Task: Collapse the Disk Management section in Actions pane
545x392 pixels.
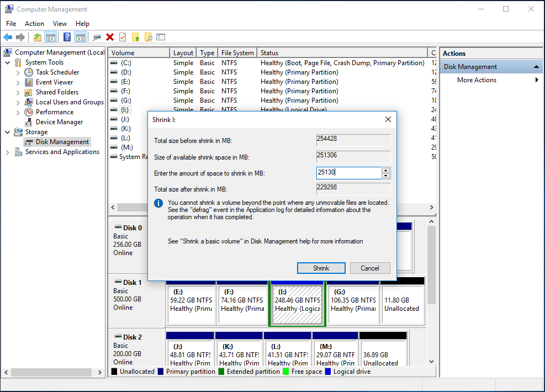Action: click(x=536, y=66)
